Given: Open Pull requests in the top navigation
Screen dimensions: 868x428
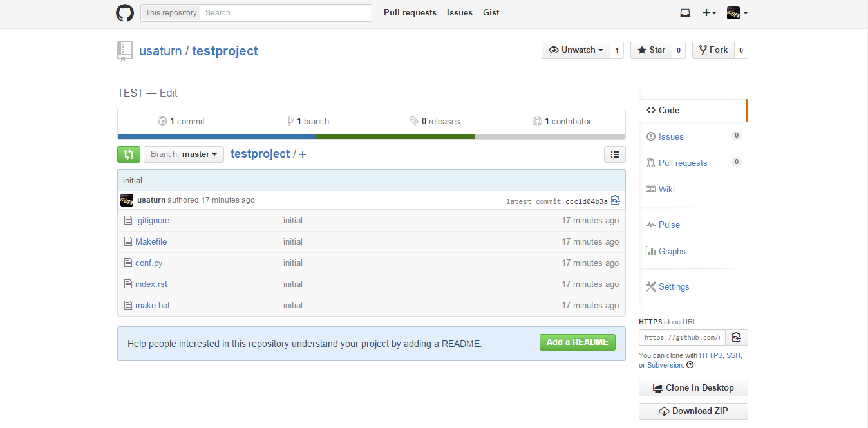Looking at the screenshot, I should pos(410,13).
